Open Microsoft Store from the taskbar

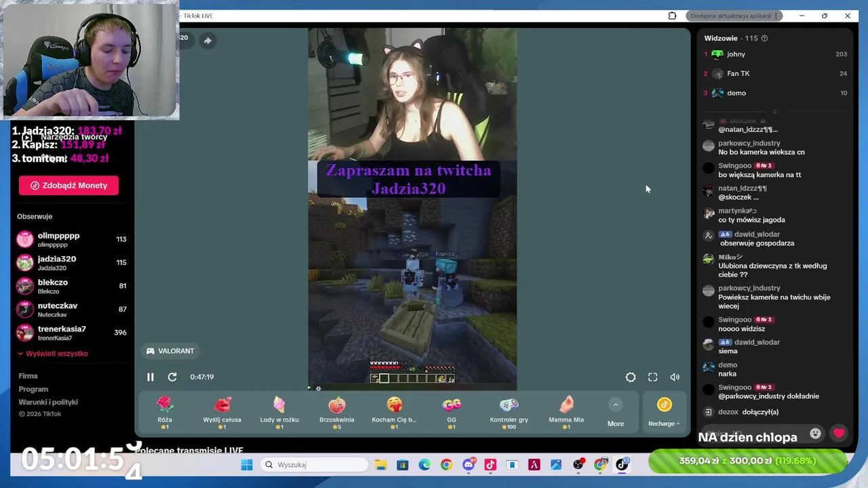click(402, 464)
